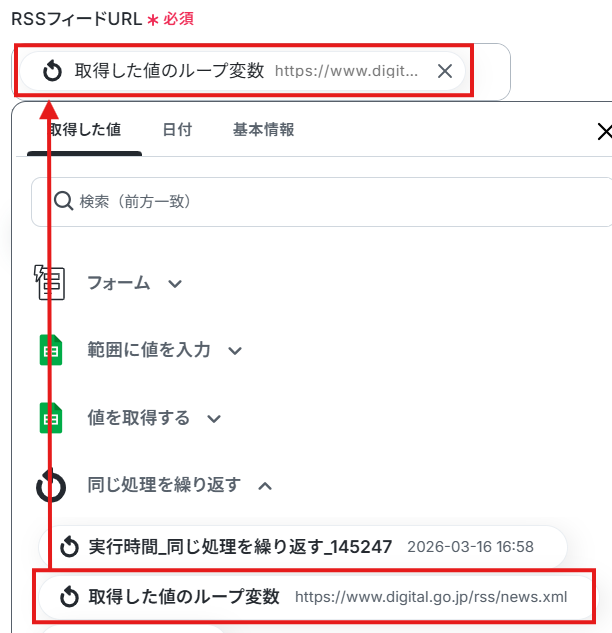Click the Sheets icon beside 範囲に値を入力
Viewport: 612px width, 633px height.
tap(50, 350)
